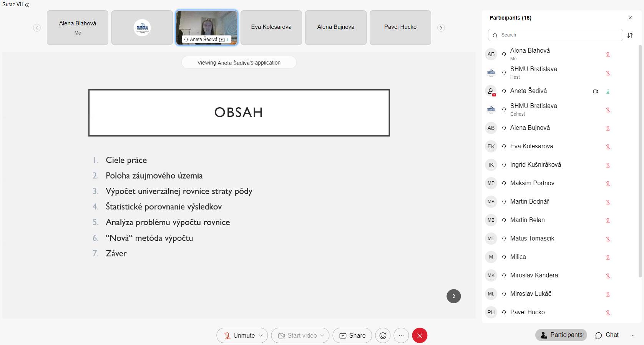Image resolution: width=644 pixels, height=345 pixels.
Task: Expand the Start video options arrow
Action: coord(322,335)
